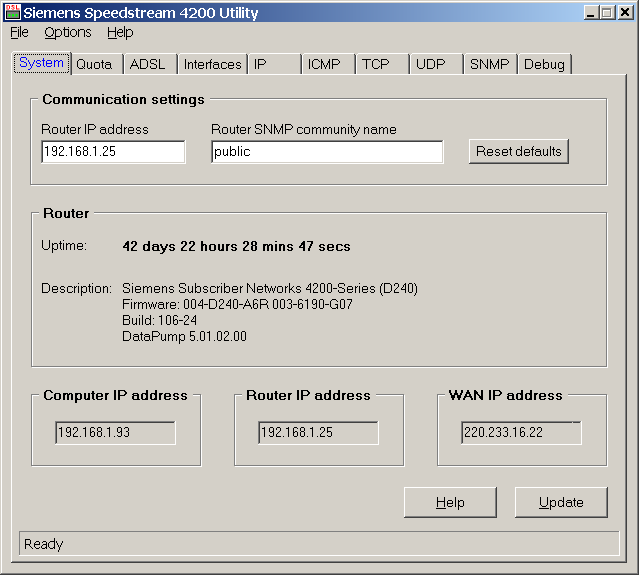Minimize the Speedstream Utility window
The image size is (639, 575).
pyautogui.click(x=591, y=13)
